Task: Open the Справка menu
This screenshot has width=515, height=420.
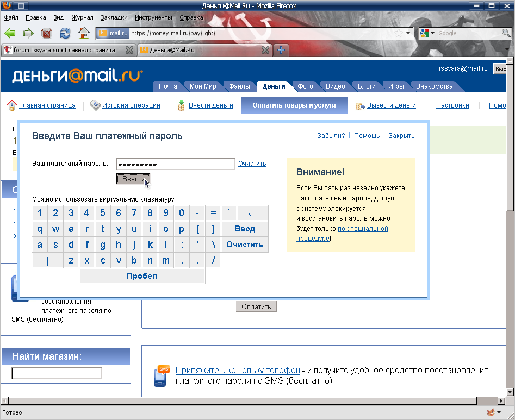Action: (x=191, y=17)
